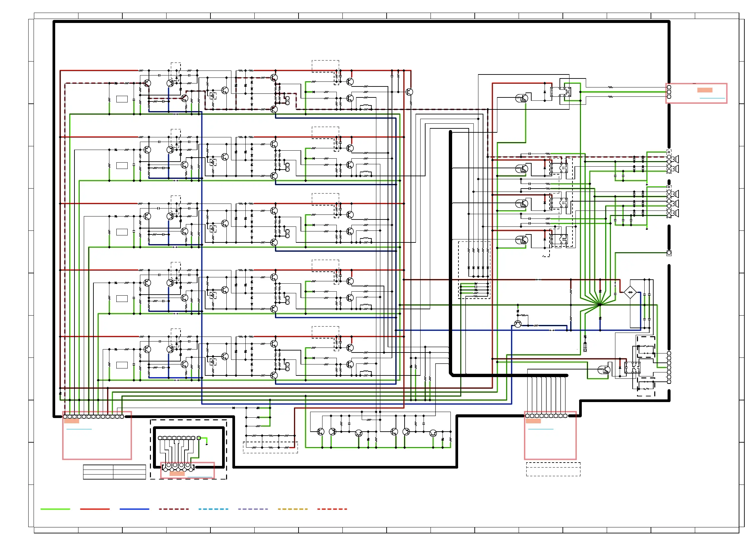The height and width of the screenshot is (560, 754).
Task: Select the purple dashed legend line
Action: [x=253, y=509]
